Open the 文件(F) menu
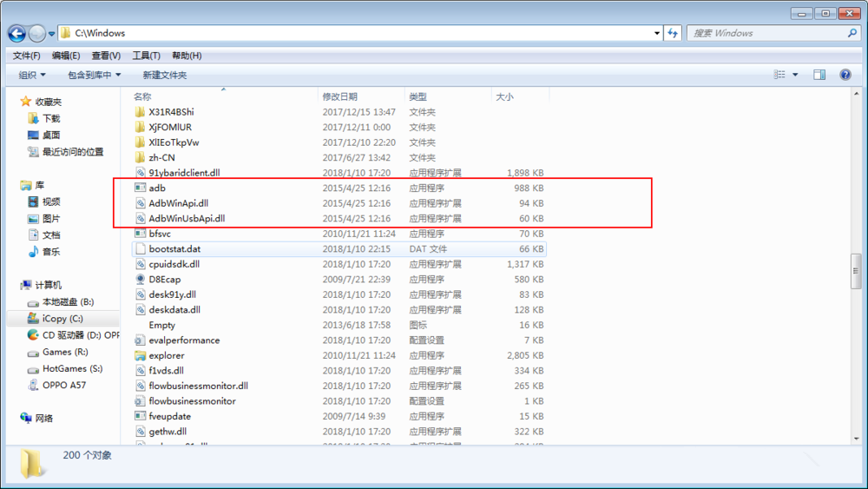The image size is (868, 489). (x=27, y=56)
